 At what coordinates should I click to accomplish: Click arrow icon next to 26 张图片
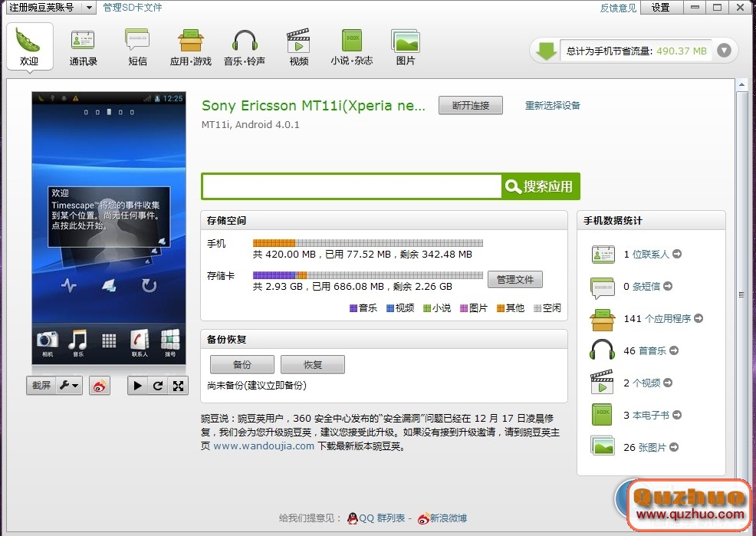pos(674,447)
